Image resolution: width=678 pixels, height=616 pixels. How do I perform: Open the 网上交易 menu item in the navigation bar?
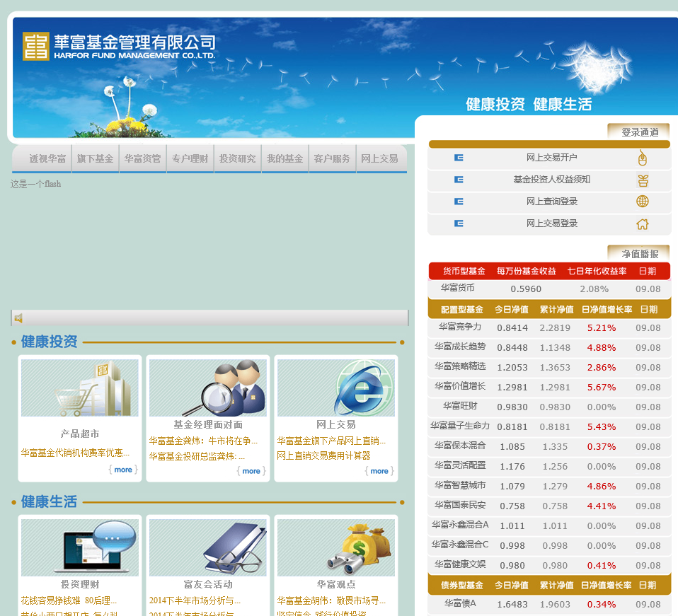point(379,159)
